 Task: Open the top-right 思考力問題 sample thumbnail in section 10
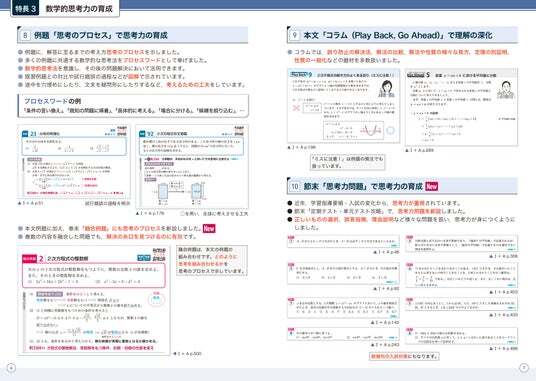(x=461, y=244)
